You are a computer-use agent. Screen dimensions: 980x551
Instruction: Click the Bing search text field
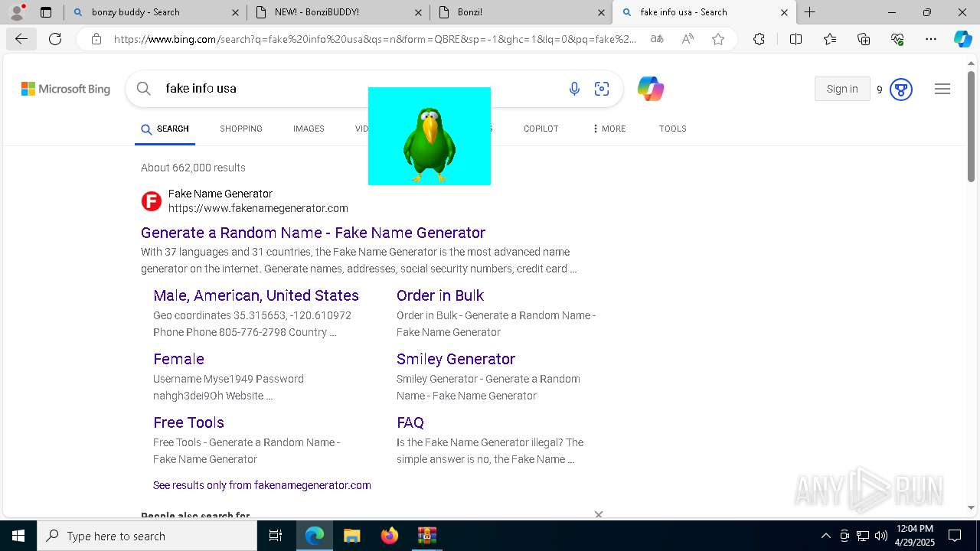tap(360, 89)
